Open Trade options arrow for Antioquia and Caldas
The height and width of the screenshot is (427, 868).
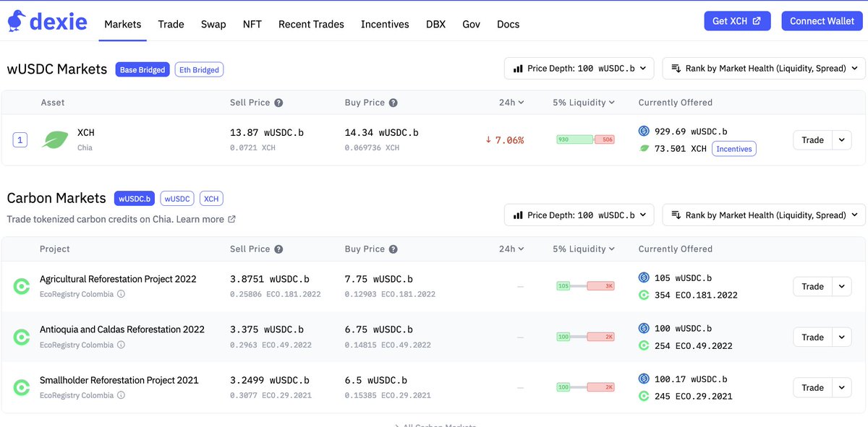click(842, 337)
